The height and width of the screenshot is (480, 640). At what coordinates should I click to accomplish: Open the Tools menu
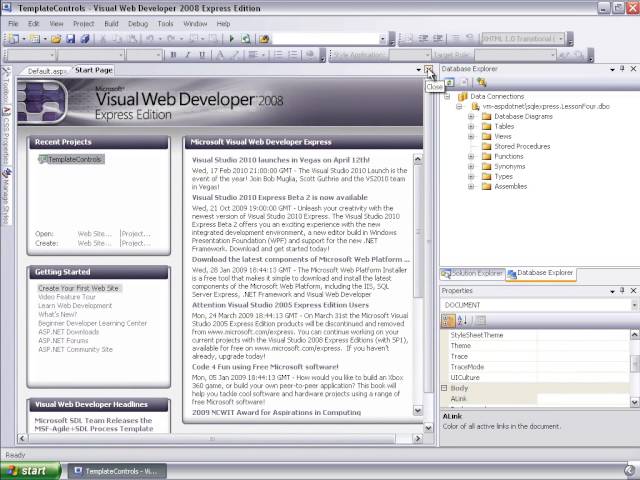165,24
